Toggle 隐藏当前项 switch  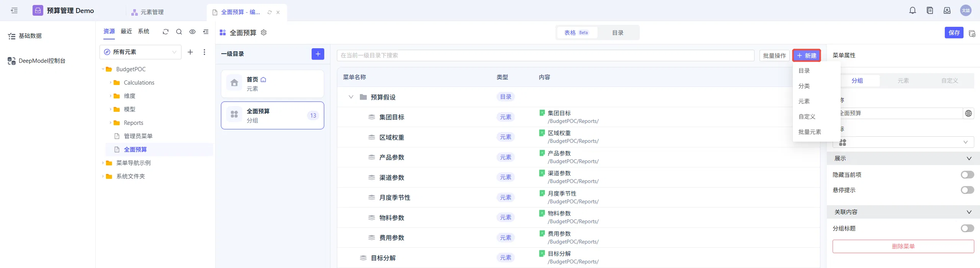[x=967, y=175]
